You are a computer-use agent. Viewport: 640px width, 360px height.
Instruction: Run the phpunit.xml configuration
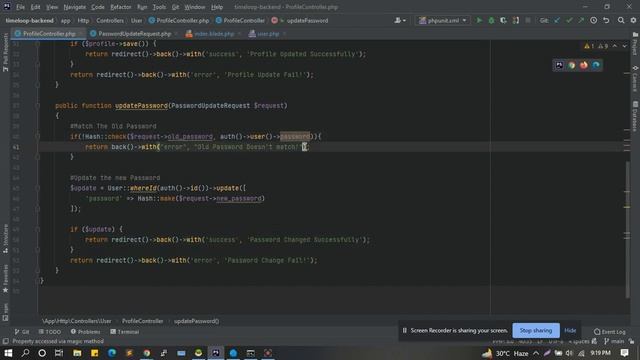(x=479, y=20)
